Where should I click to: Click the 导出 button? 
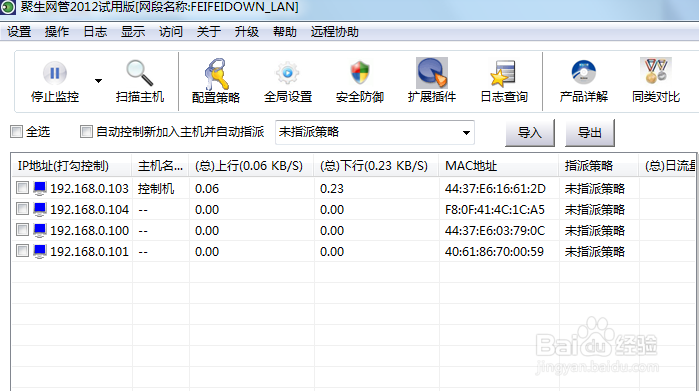click(589, 132)
